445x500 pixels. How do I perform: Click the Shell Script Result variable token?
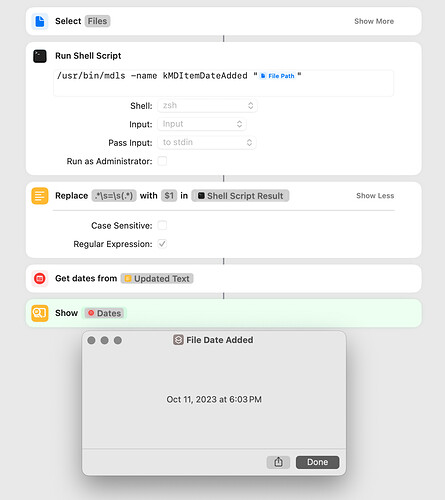click(240, 196)
